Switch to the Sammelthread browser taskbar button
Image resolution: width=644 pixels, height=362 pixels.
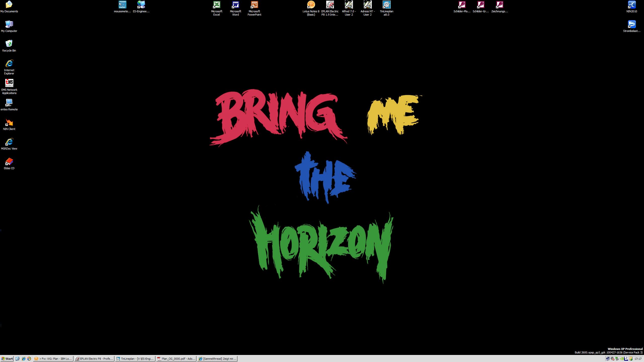[x=217, y=359]
